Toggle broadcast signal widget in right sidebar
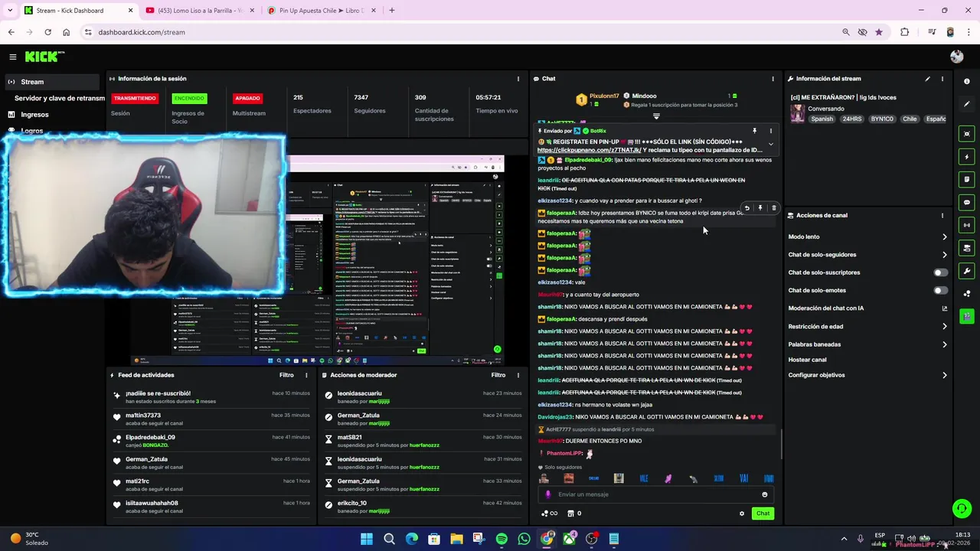Viewport: 980px width, 551px height. point(967,226)
